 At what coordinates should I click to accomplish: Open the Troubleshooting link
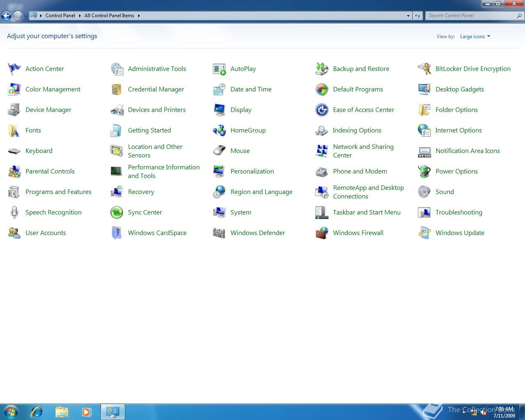coord(459,212)
